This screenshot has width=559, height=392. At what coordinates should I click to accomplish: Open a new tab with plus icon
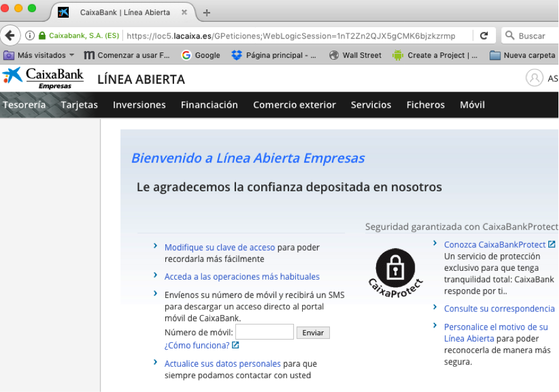pos(206,13)
